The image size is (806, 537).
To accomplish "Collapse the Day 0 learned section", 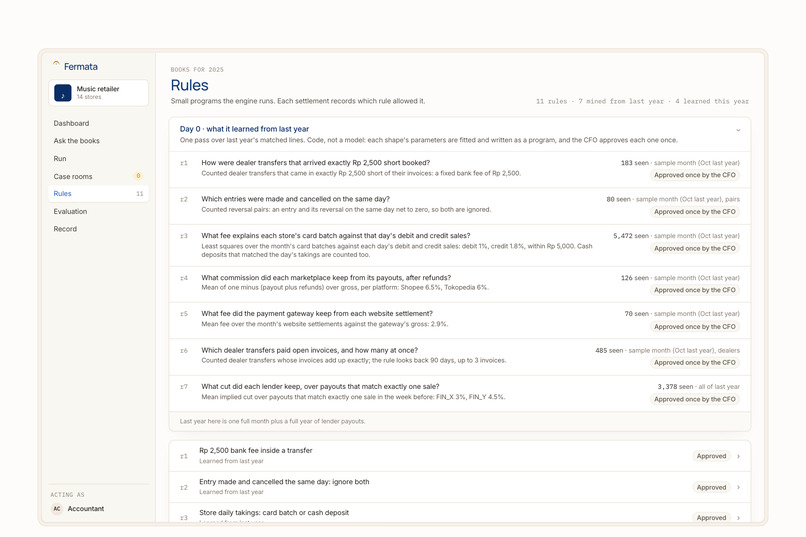I will [x=738, y=130].
